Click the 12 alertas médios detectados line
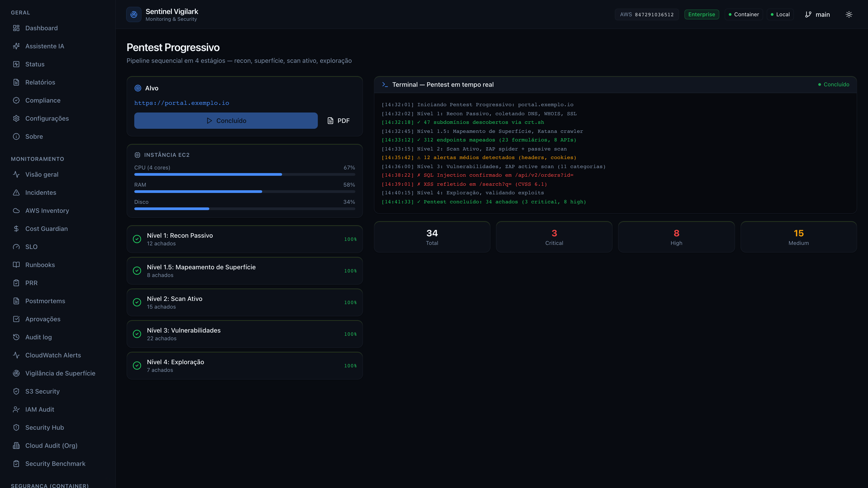The height and width of the screenshot is (488, 868). (x=479, y=158)
